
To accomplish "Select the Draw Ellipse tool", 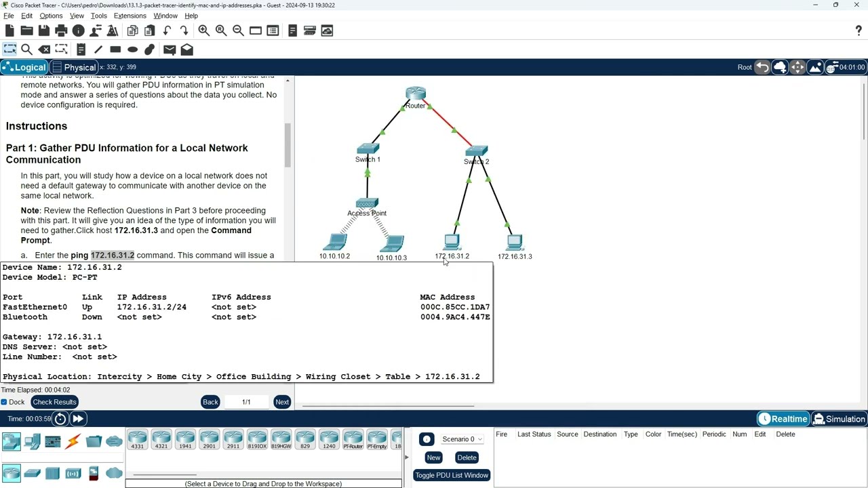I will point(133,49).
